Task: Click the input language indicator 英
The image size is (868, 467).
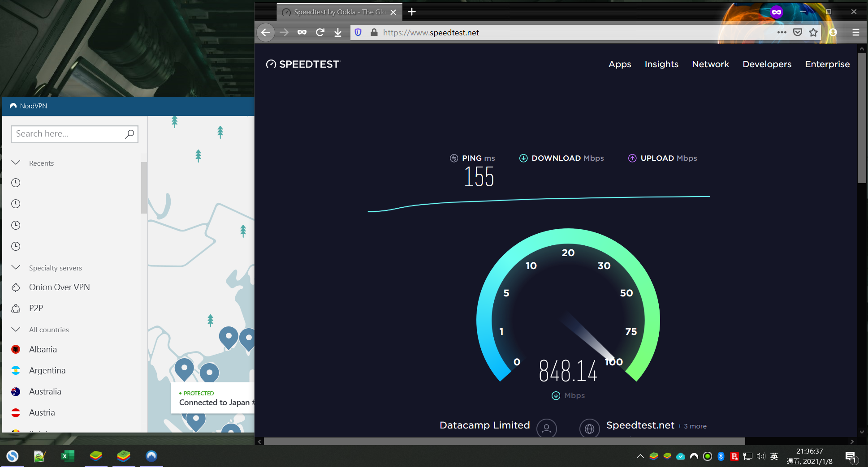Action: tap(774, 456)
